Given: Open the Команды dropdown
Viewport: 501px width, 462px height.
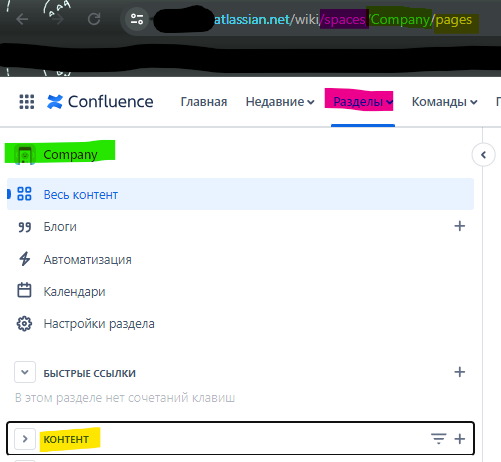Looking at the screenshot, I should click(444, 102).
